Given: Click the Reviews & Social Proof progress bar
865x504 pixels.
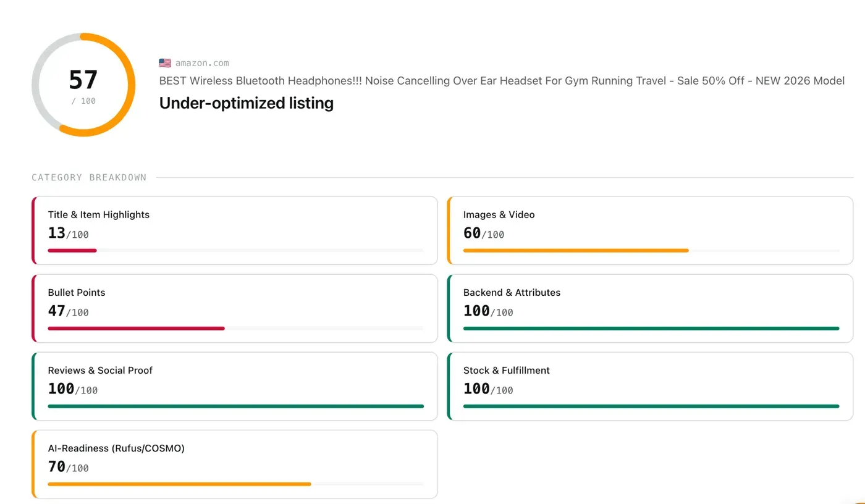Looking at the screenshot, I should coord(236,406).
